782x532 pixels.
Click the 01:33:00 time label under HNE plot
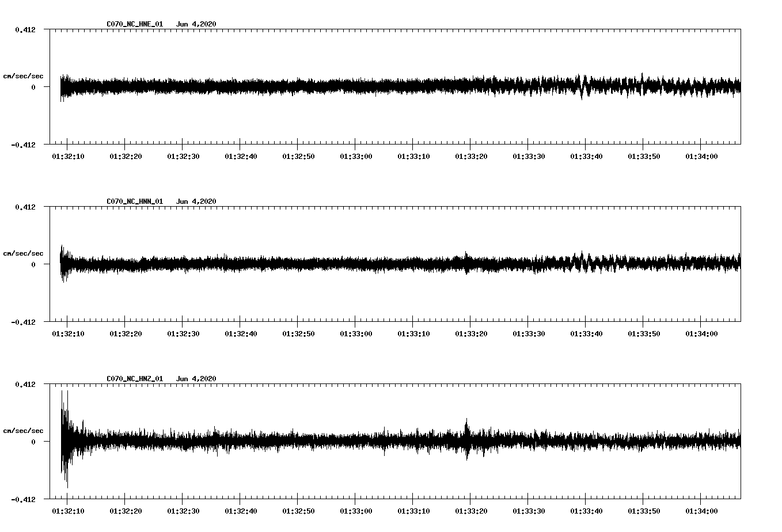pyautogui.click(x=356, y=157)
